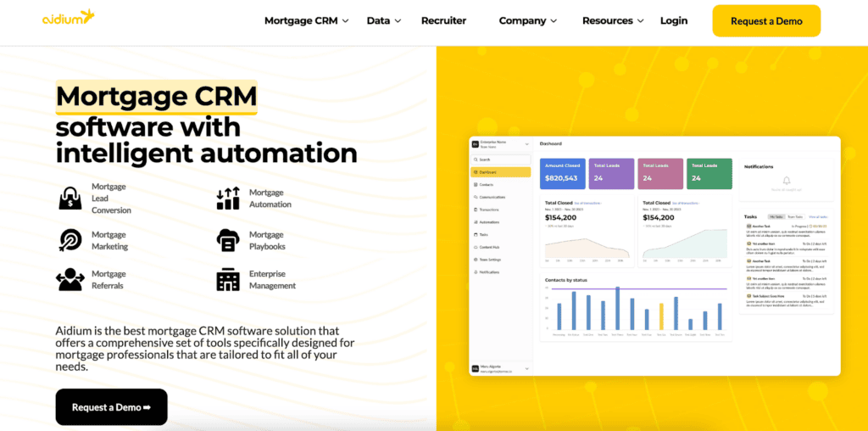Open the Mortgage Referrals link
Viewport: 868px width, 431px height.
(x=108, y=280)
